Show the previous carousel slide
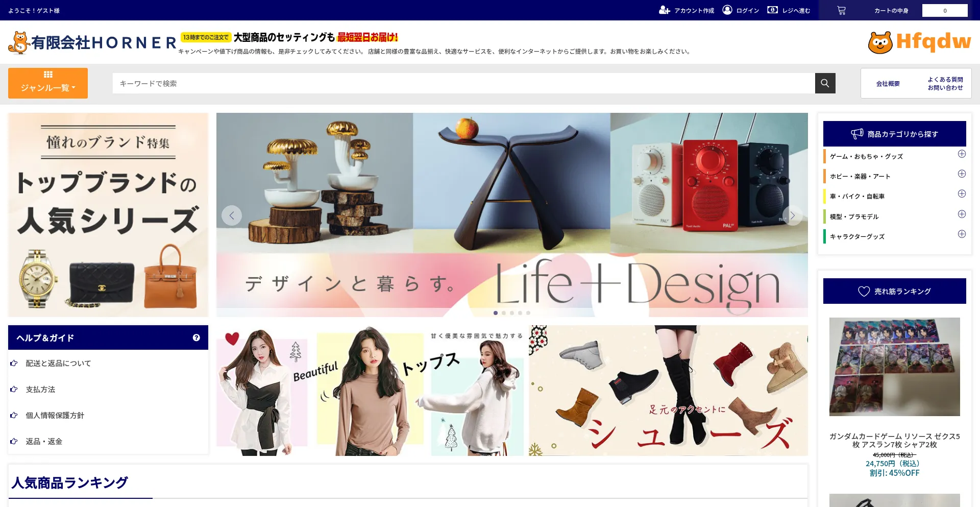The image size is (980, 507). click(x=232, y=215)
